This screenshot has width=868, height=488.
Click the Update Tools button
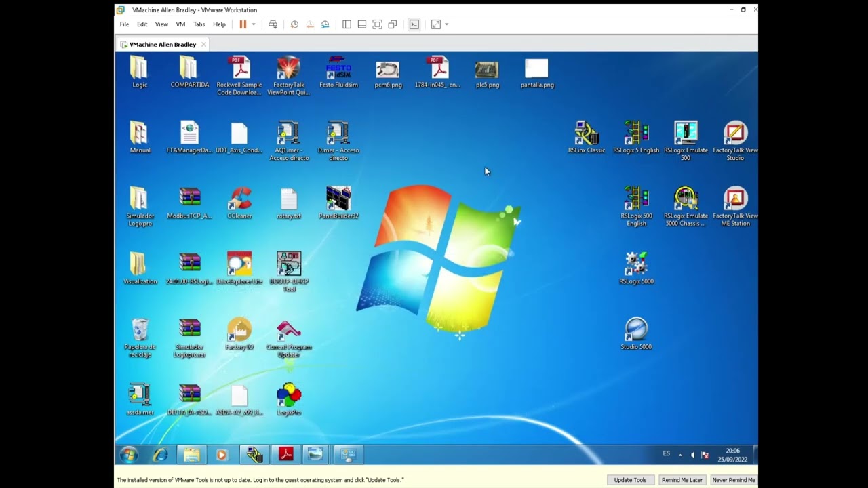pos(630,480)
